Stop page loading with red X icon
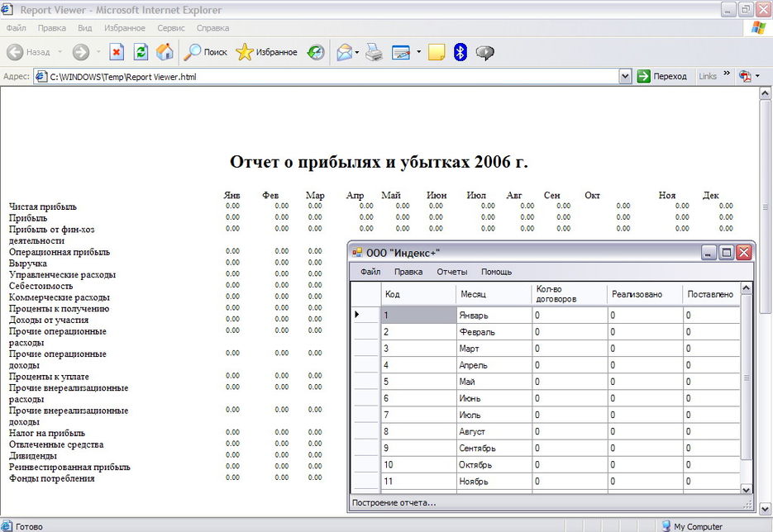 coord(117,52)
